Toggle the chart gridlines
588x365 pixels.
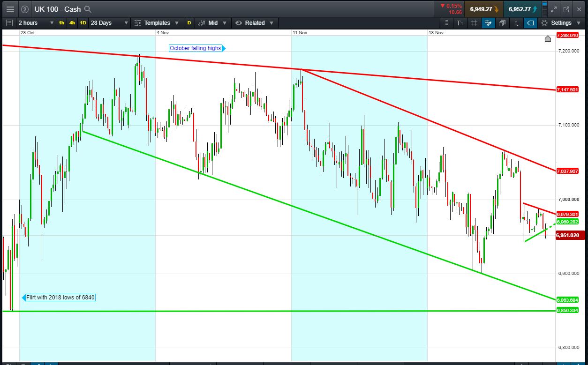(x=474, y=22)
